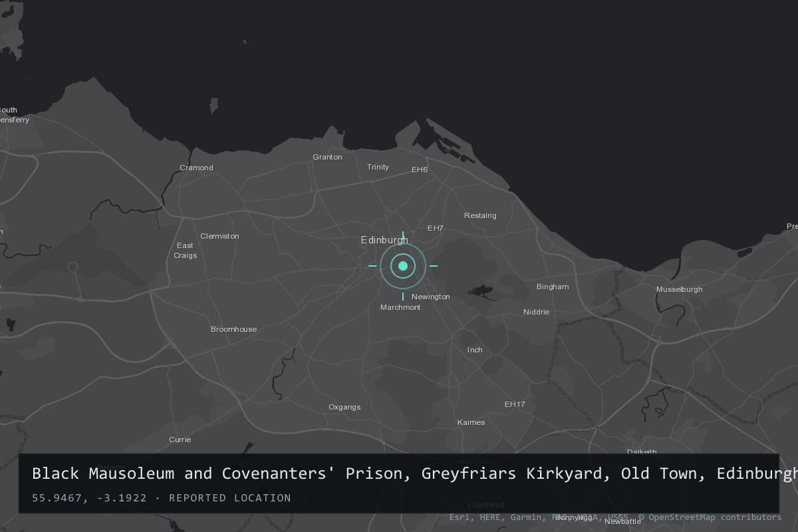Click the REPORTED LOCATION text
Image resolution: width=798 pixels, height=532 pixels.
coord(230,498)
